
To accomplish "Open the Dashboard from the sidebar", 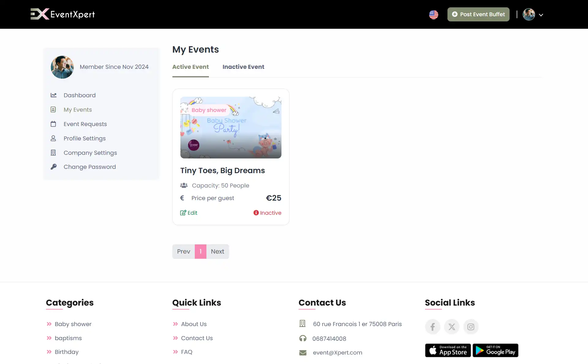I will pos(79,95).
